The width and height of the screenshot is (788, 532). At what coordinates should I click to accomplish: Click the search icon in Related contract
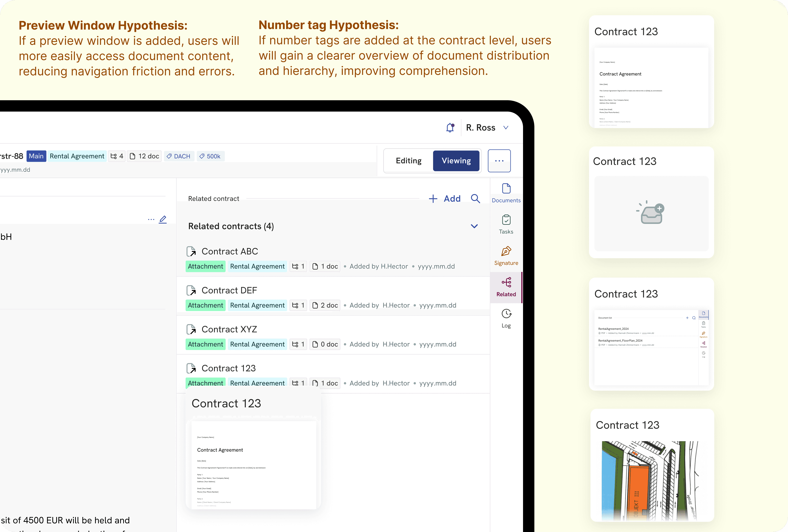click(x=475, y=199)
